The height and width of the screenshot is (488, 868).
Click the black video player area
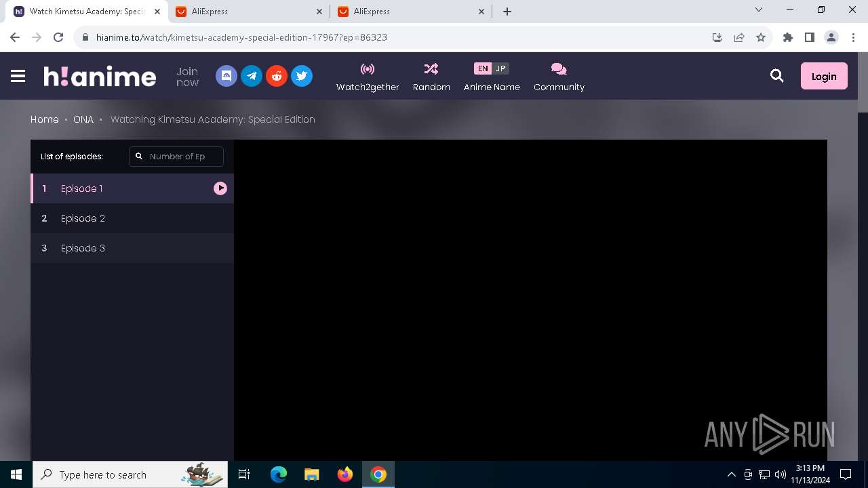(530, 300)
